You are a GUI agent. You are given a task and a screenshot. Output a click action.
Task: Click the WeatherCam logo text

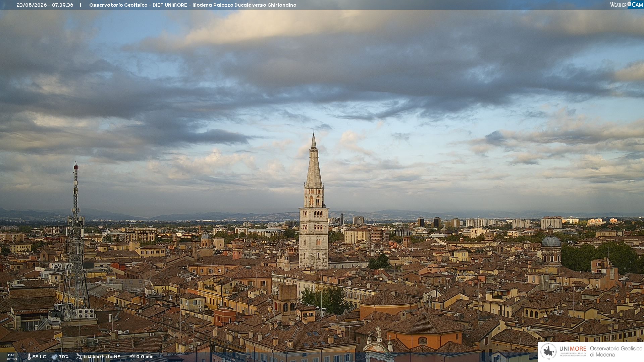point(626,5)
